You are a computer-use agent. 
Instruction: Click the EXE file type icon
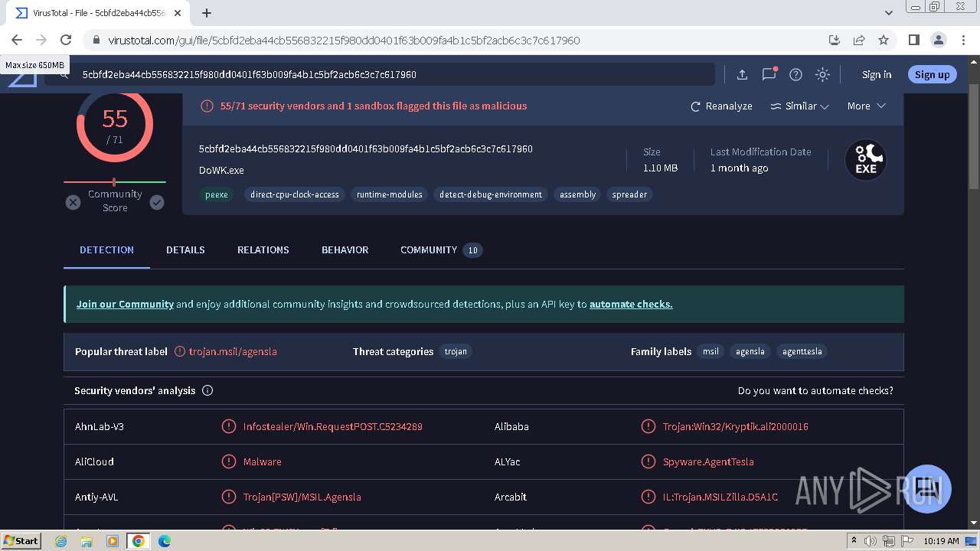[865, 160]
